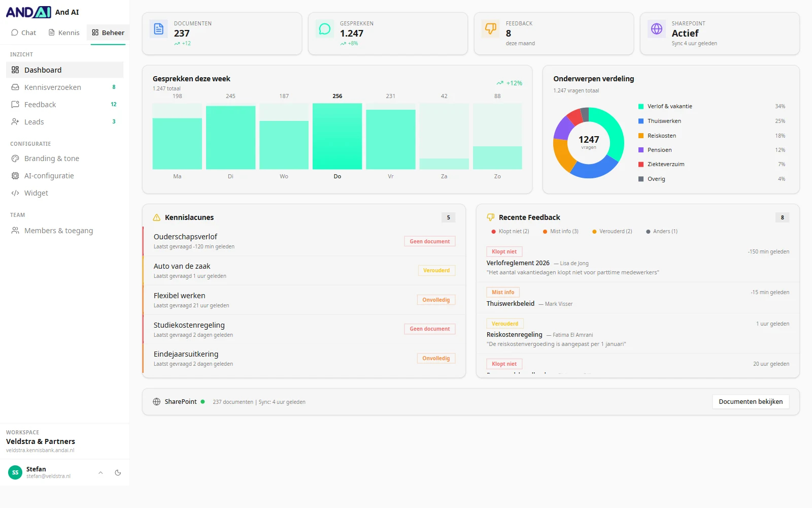Open the Ouderschapsverlof knowledge gap
The height and width of the screenshot is (508, 812).
click(304, 241)
